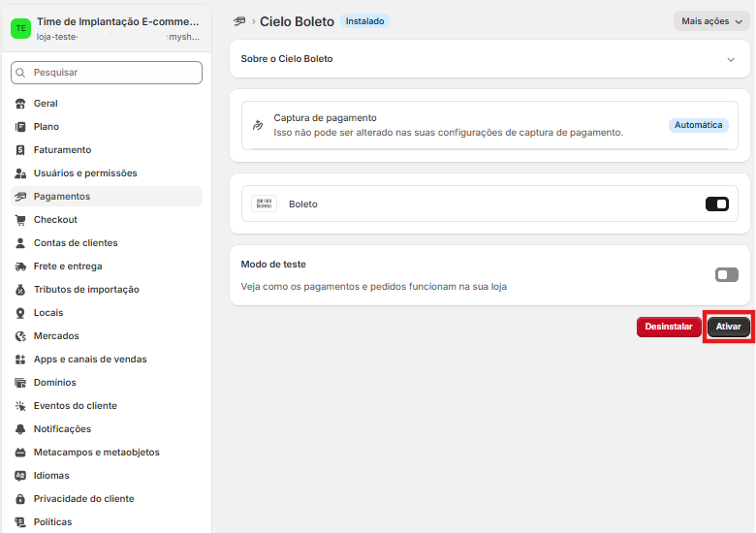
Task: Click the Frete e entrega truck icon
Action: coord(20,266)
